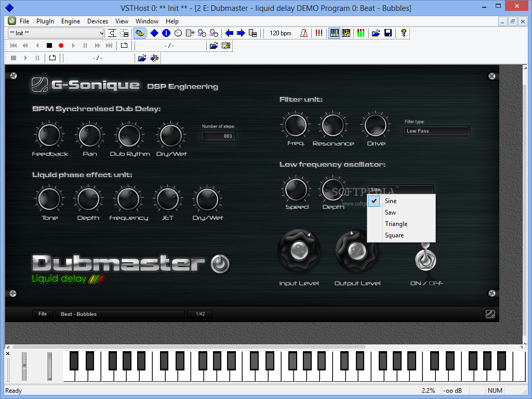The image size is (532, 399).
Task: Click the Resonance knob
Action: [x=332, y=125]
